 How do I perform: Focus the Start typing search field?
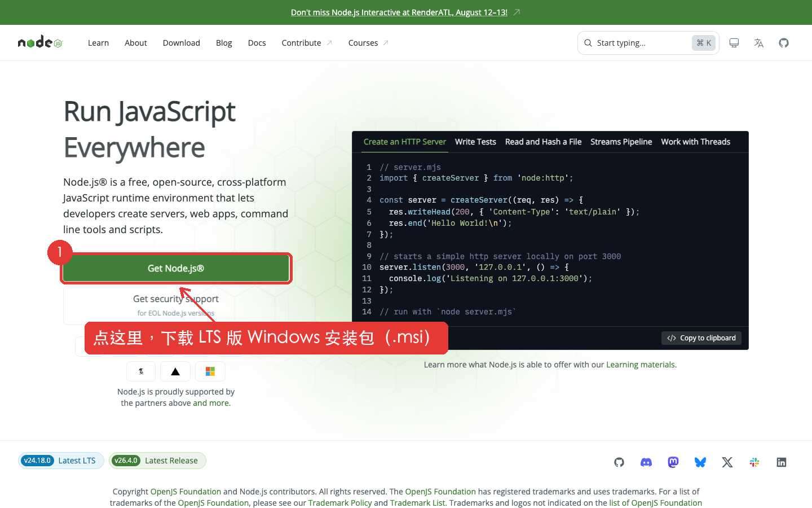coord(648,43)
